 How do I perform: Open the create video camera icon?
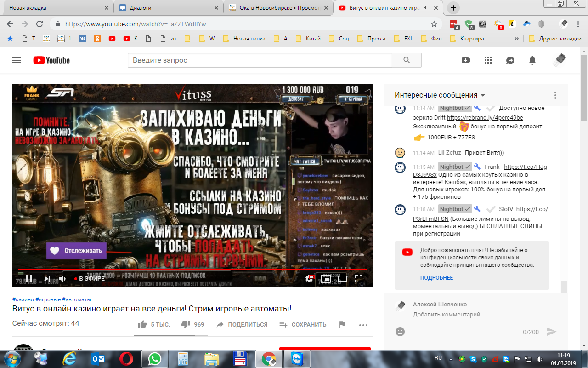tap(466, 60)
